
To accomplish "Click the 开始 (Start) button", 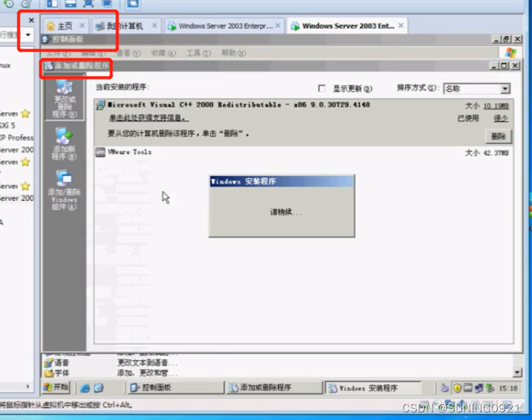I will pos(57,387).
